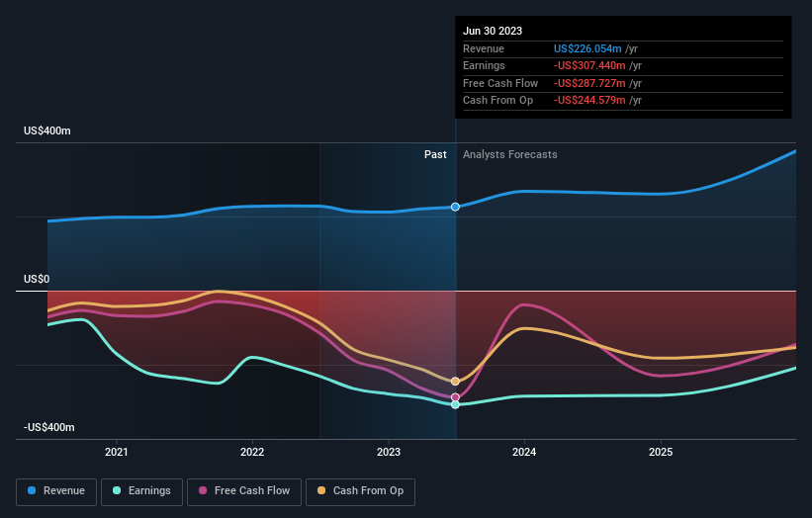This screenshot has width=812, height=518.
Task: Click the pink Free Cash Flow data point
Action: tap(455, 397)
